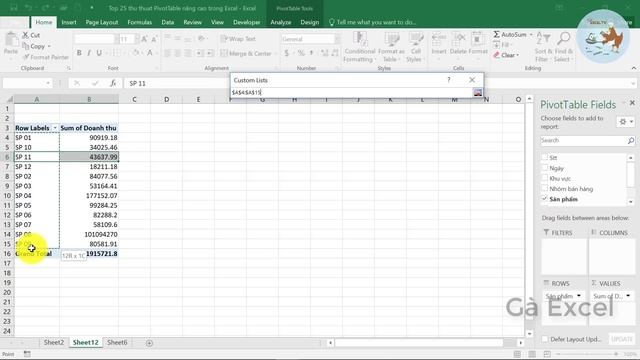Click Format as Table
Screen dimensions: 640x360
pos(391,47)
